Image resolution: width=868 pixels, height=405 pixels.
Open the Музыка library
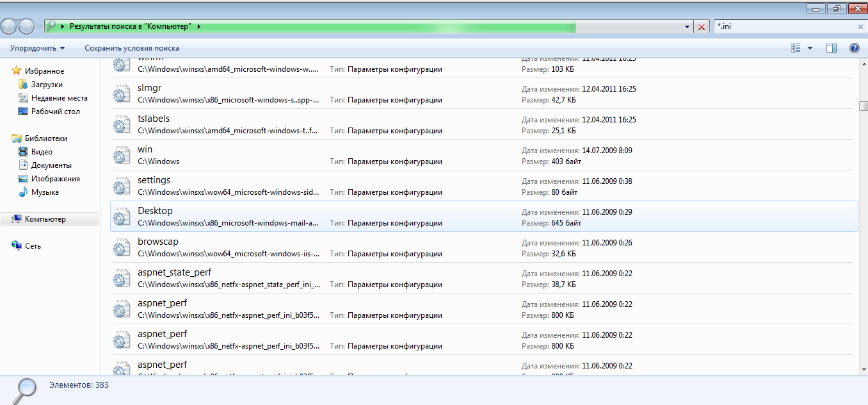(45, 192)
